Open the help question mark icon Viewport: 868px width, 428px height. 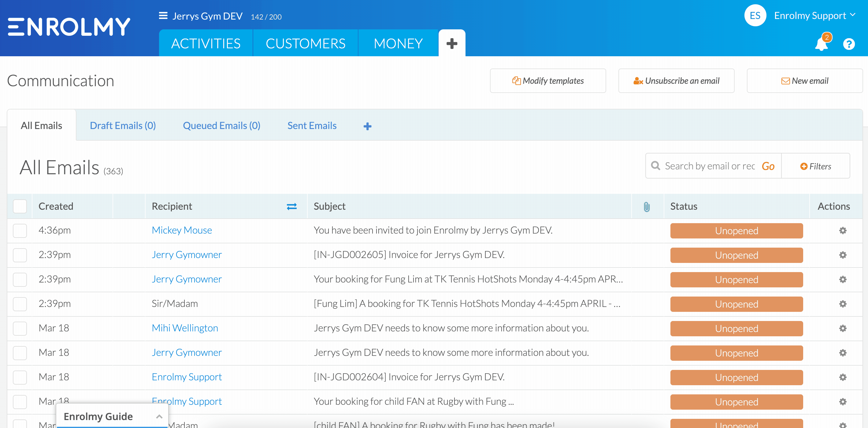(848, 44)
